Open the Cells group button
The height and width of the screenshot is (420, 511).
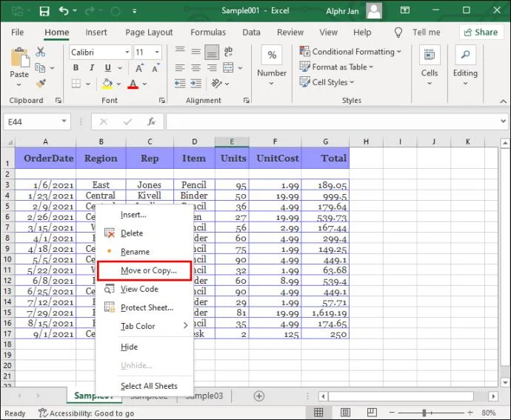pos(430,55)
